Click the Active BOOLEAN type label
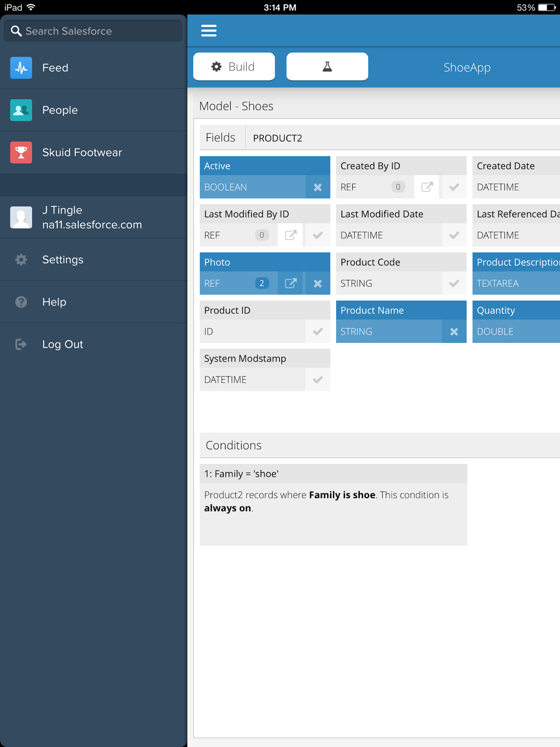Viewport: 560px width, 747px height. (x=225, y=187)
